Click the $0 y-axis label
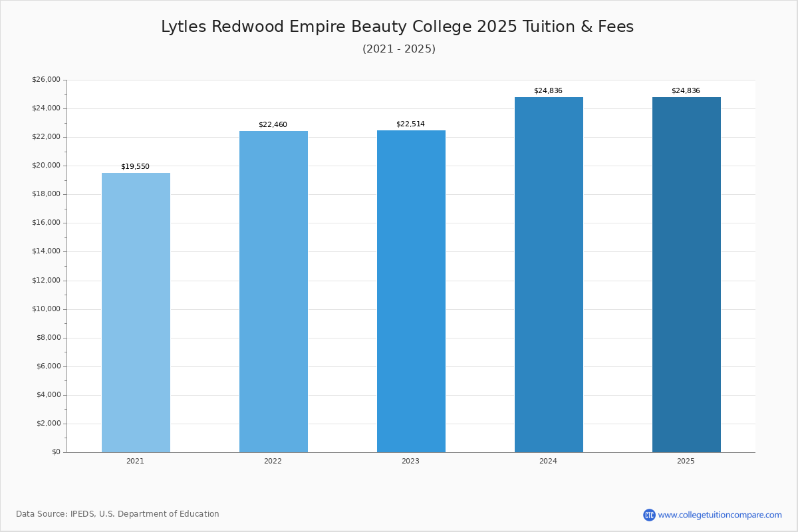The width and height of the screenshot is (798, 532). [x=56, y=452]
